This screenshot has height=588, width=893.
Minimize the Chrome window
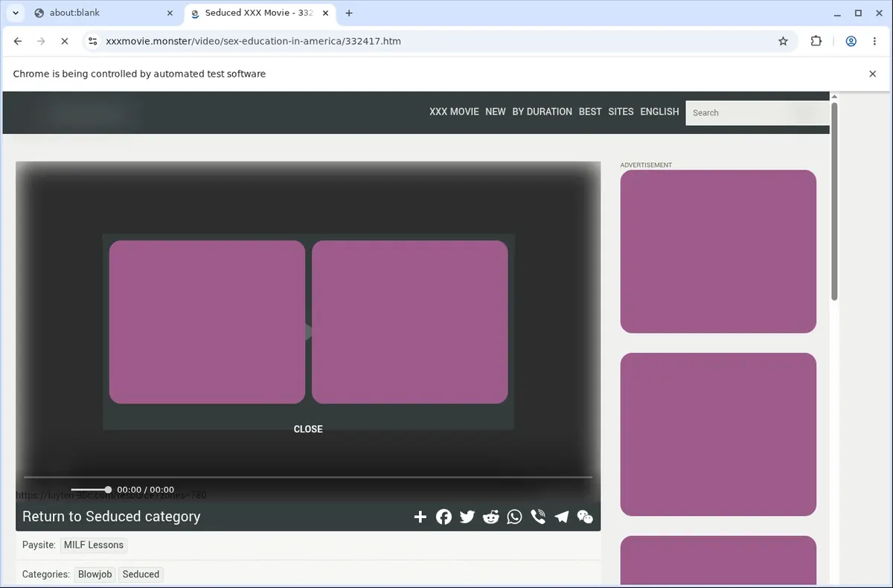pyautogui.click(x=838, y=13)
